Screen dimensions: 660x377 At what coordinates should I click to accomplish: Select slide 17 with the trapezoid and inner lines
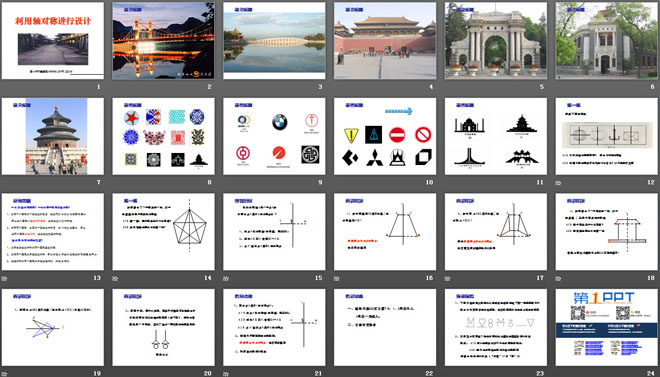tap(496, 232)
